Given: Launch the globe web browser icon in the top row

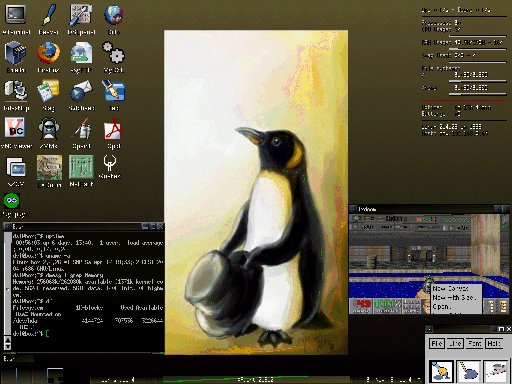Looking at the screenshot, I should [x=114, y=15].
